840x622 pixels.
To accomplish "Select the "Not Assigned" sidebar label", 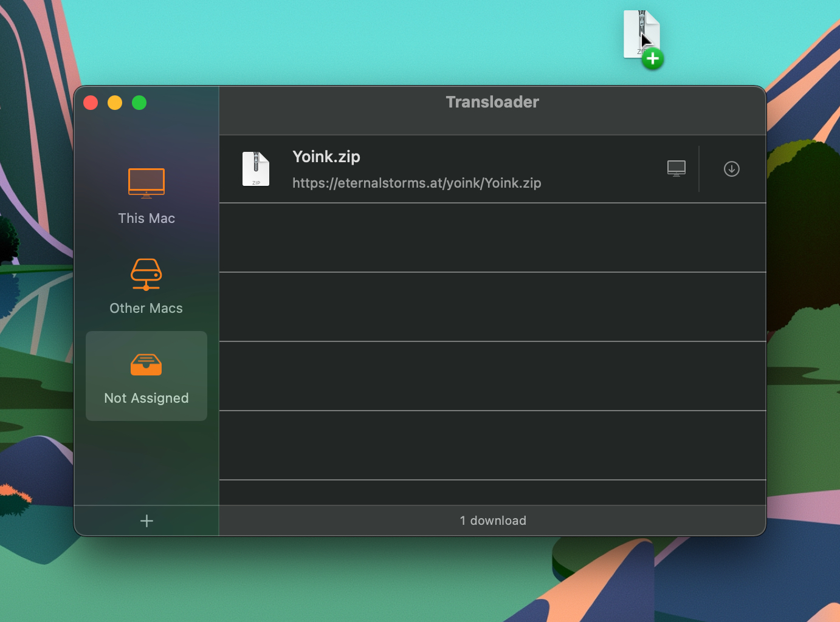I will 146,398.
